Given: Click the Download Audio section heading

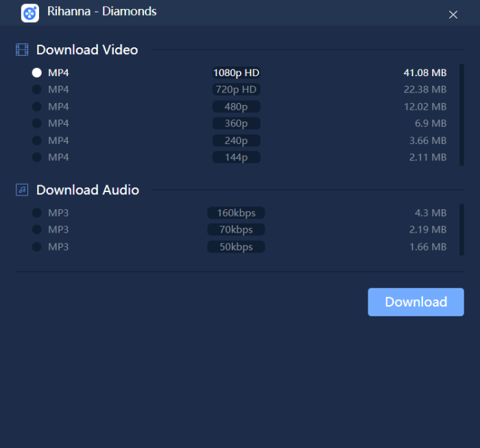Looking at the screenshot, I should pos(88,190).
